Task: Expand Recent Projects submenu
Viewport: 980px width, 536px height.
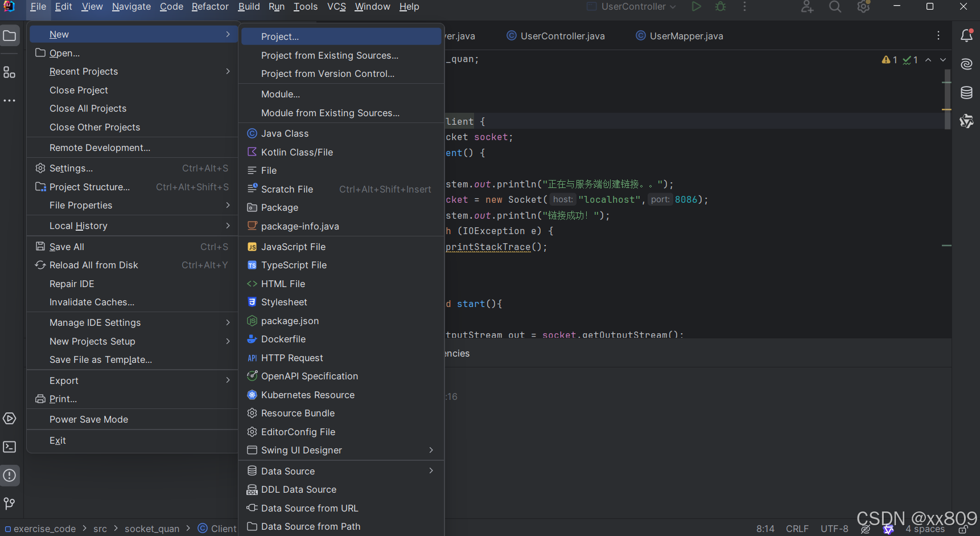Action: point(132,71)
